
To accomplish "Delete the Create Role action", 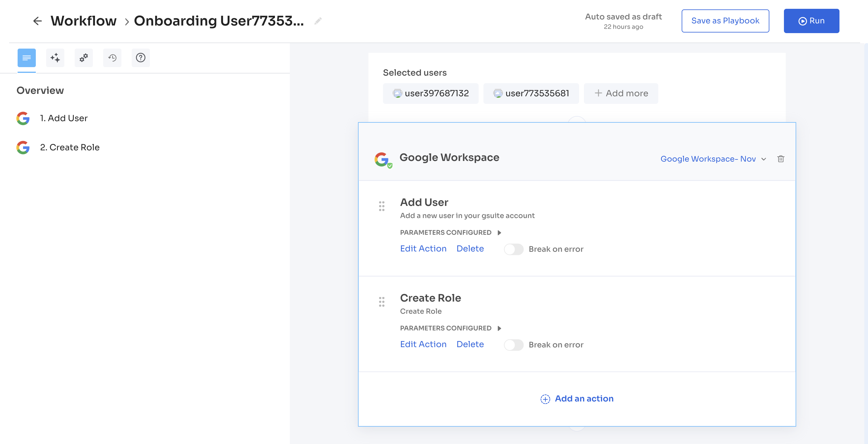I will (470, 344).
